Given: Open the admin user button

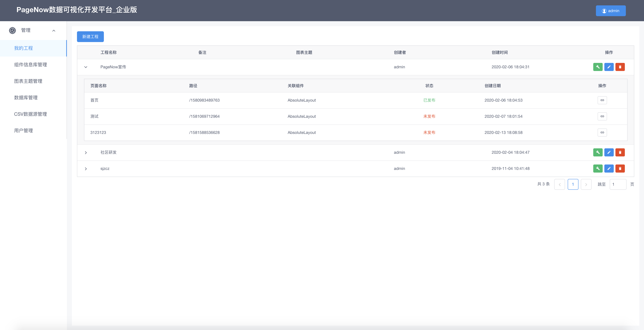Looking at the screenshot, I should coord(611,11).
